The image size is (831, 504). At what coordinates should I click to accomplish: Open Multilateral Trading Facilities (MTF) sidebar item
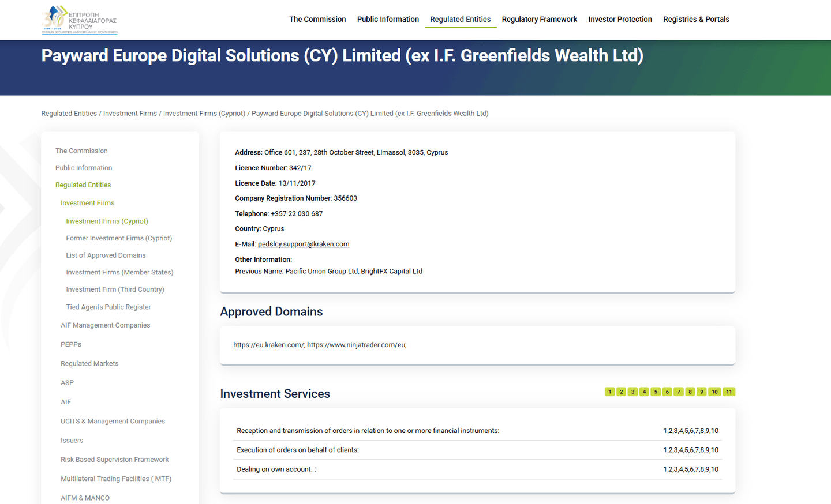116,479
